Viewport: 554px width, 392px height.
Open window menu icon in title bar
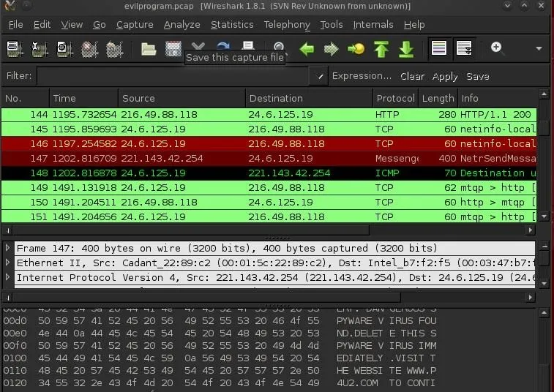(10, 6)
